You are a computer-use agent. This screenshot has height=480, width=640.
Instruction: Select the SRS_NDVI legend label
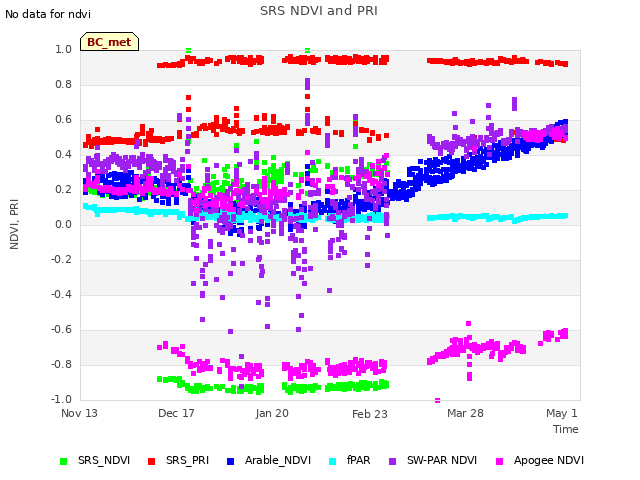click(x=104, y=460)
